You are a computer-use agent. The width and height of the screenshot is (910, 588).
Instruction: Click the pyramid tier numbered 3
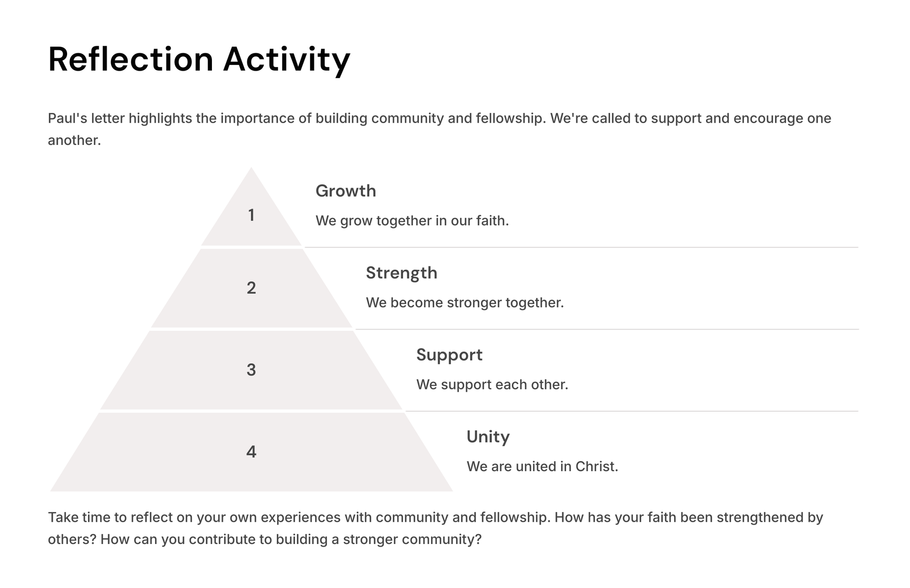(251, 370)
